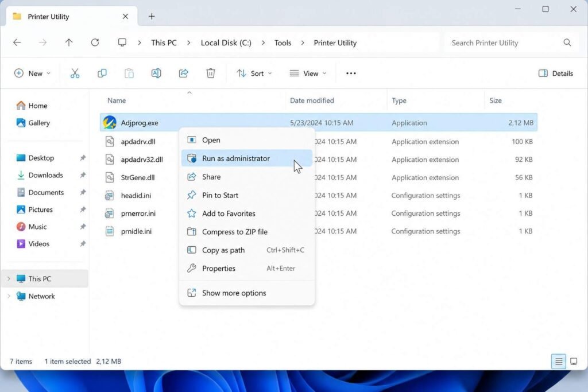The height and width of the screenshot is (392, 588).
Task: Switch to details list view icon
Action: [x=559, y=361]
